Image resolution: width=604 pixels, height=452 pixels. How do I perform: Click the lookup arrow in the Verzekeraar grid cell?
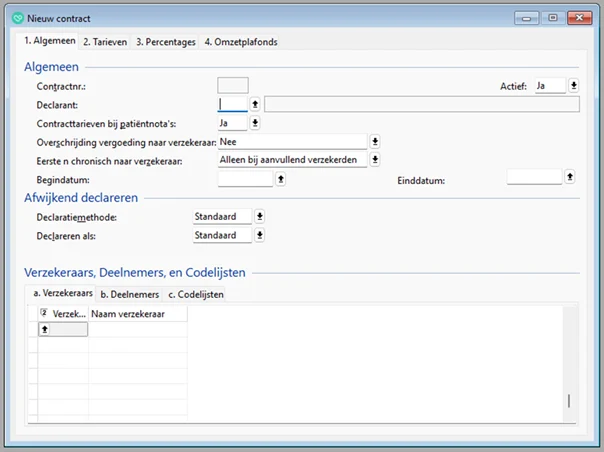pos(45,329)
